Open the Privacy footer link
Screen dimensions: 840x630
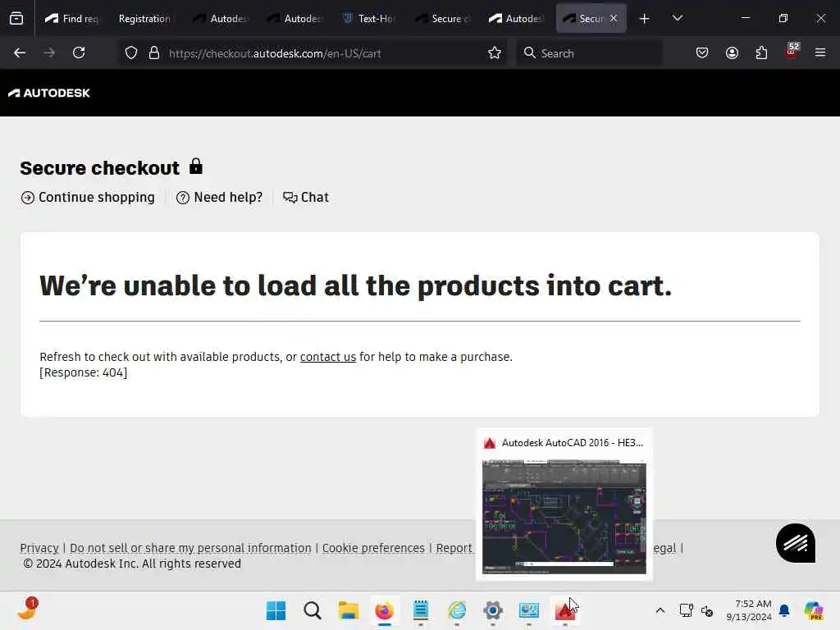(39, 548)
